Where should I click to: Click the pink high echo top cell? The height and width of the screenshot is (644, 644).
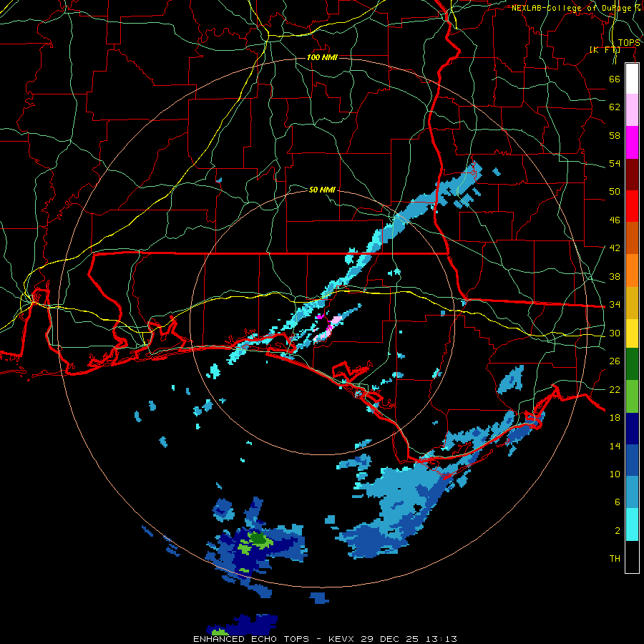(328, 327)
